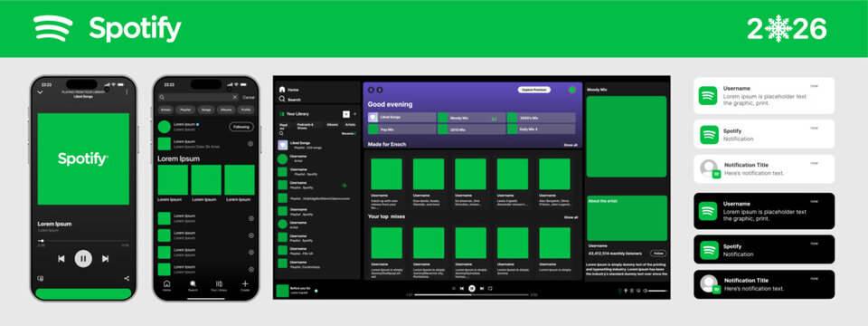Select the Profile filter chip on the phone

(x=245, y=110)
